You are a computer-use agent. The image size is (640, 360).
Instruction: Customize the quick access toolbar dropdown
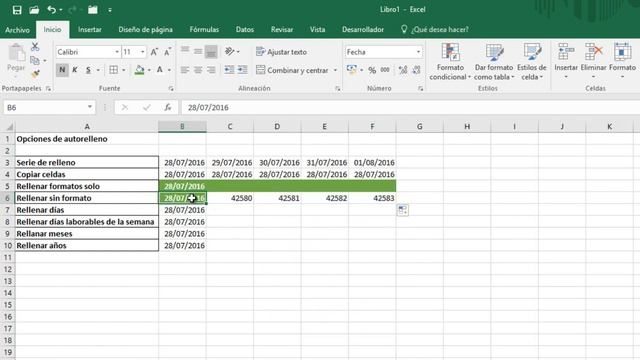click(110, 10)
